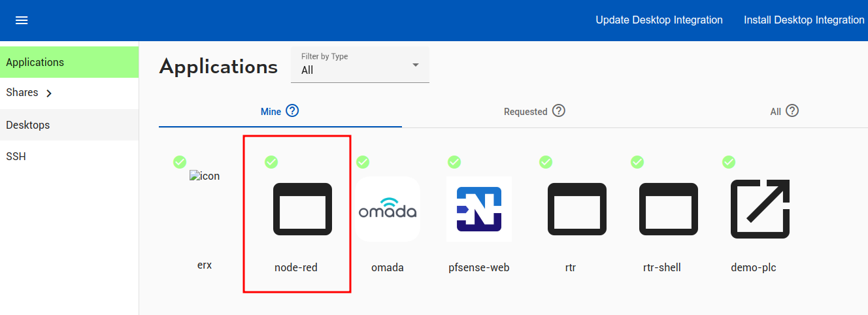Switch to the Requested tab
Viewport: 868px width, 315px height.
tap(525, 112)
